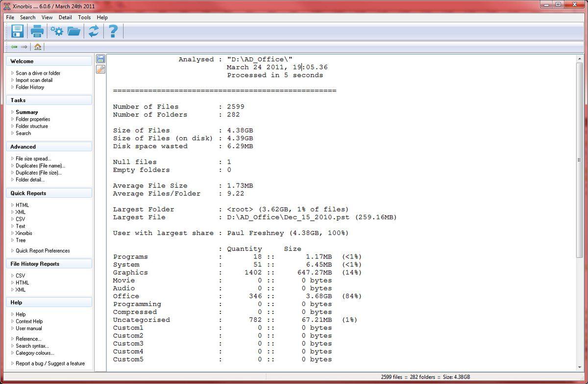The width and height of the screenshot is (588, 384).
Task: Click the open folder toolbar icon
Action: click(x=74, y=31)
